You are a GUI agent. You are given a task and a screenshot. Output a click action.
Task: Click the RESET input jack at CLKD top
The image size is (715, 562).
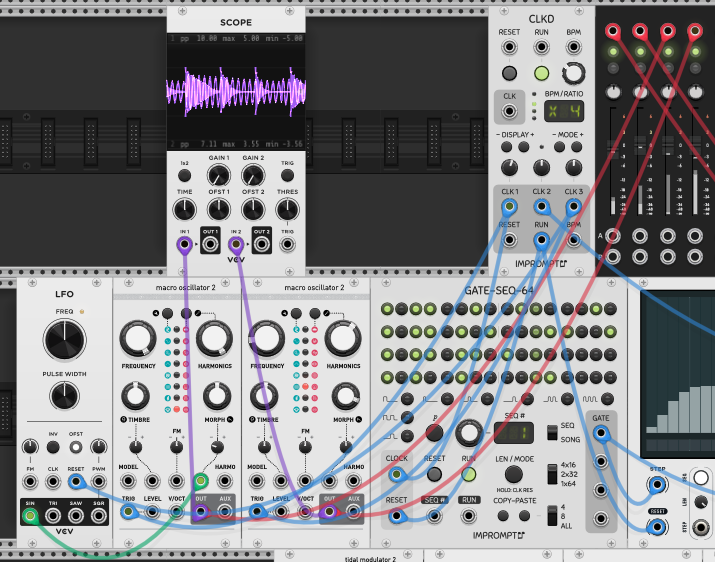[x=509, y=47]
